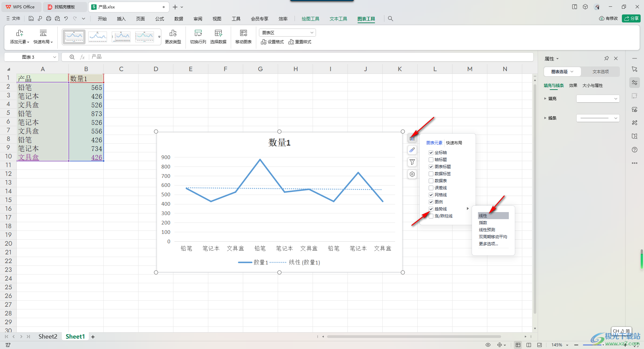Click the selection arrow icon in right sidebar
The width and height of the screenshot is (644, 349).
(x=635, y=69)
